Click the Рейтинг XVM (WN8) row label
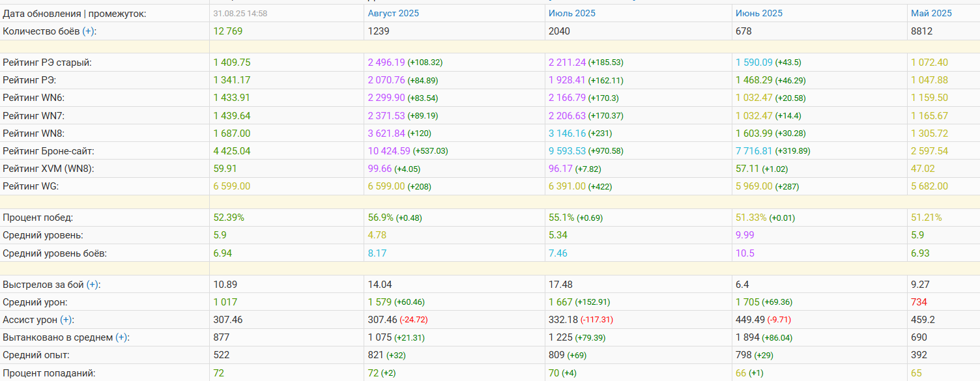 pos(48,168)
